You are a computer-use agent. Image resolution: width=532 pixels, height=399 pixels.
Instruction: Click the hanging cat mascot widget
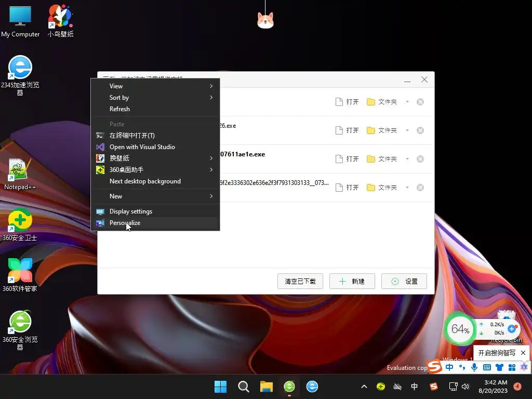[x=265, y=20]
